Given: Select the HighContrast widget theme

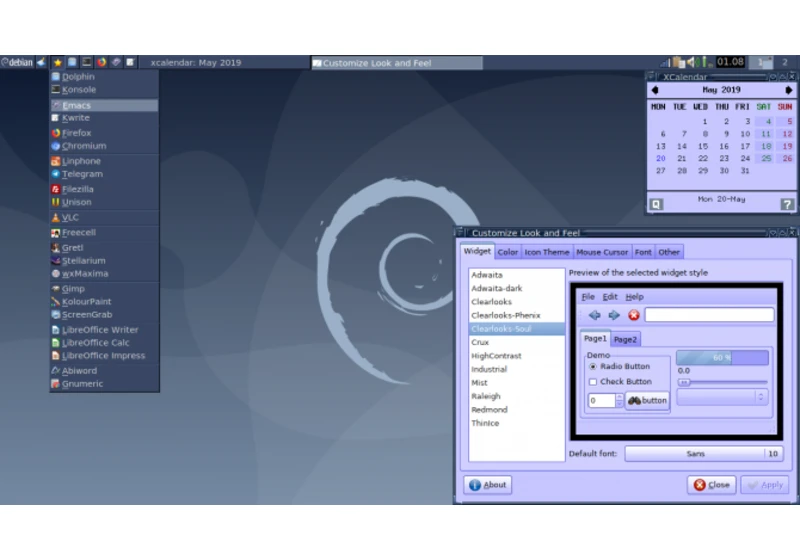Looking at the screenshot, I should pyautogui.click(x=516, y=355).
